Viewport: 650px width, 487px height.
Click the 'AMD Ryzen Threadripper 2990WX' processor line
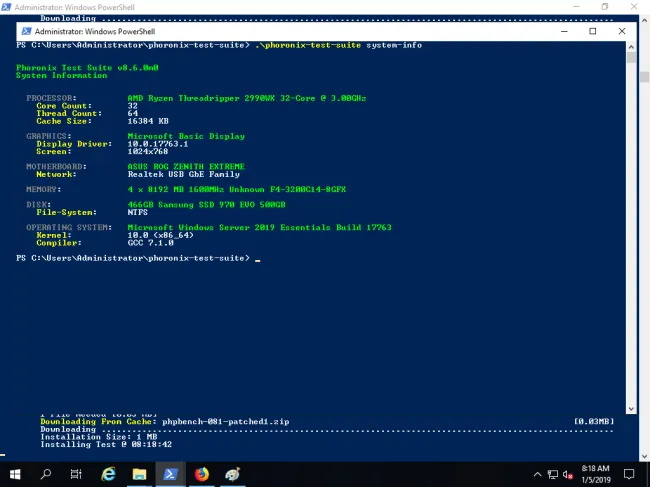247,98
